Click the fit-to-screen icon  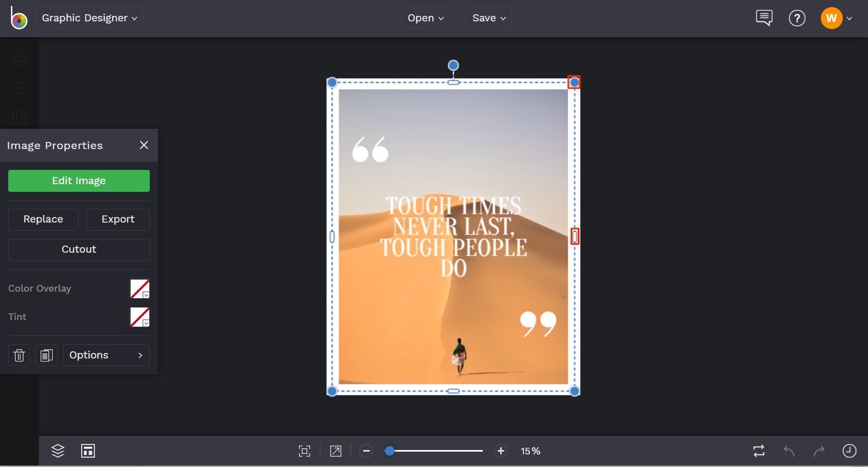(304, 451)
